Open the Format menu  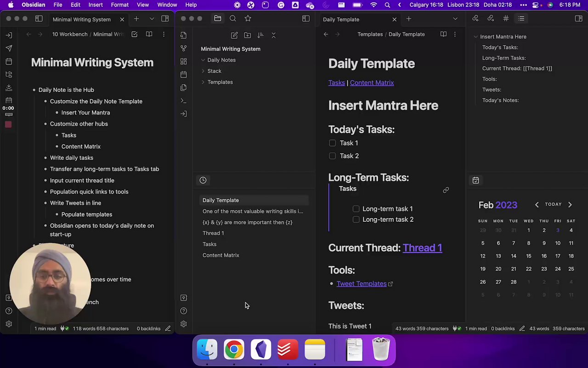click(x=119, y=5)
